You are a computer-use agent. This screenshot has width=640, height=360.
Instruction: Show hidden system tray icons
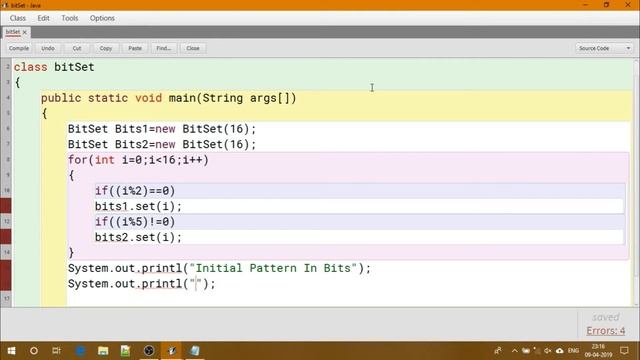(x=514, y=351)
